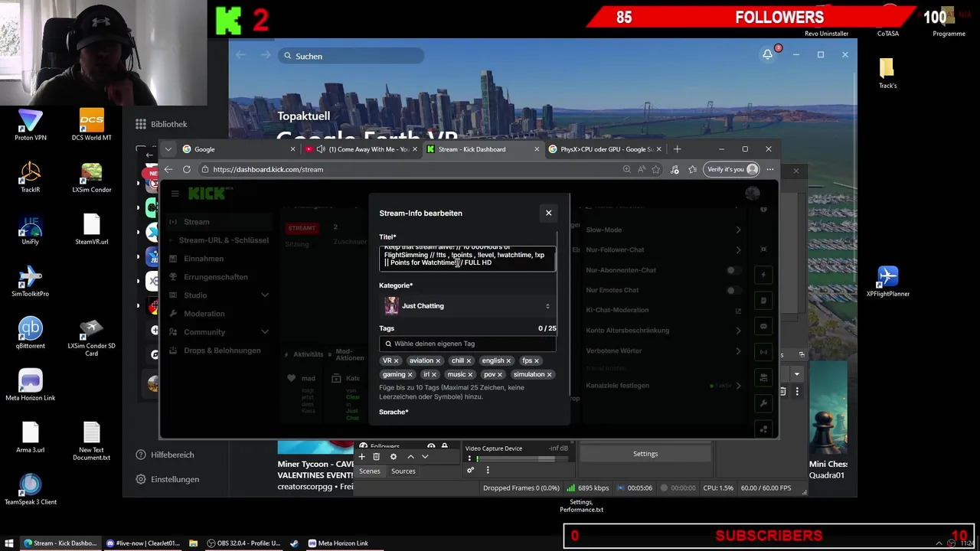
Task: Move OBS scene up
Action: tap(410, 457)
